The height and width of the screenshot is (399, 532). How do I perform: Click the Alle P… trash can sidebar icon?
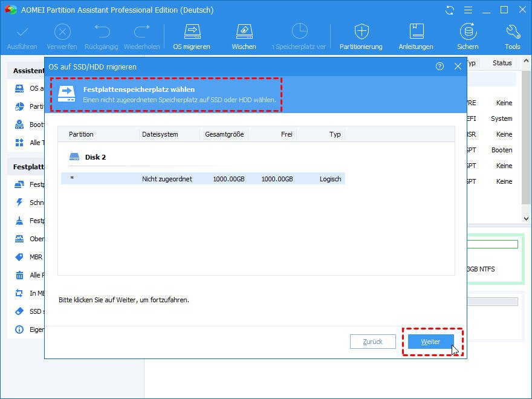(x=19, y=275)
